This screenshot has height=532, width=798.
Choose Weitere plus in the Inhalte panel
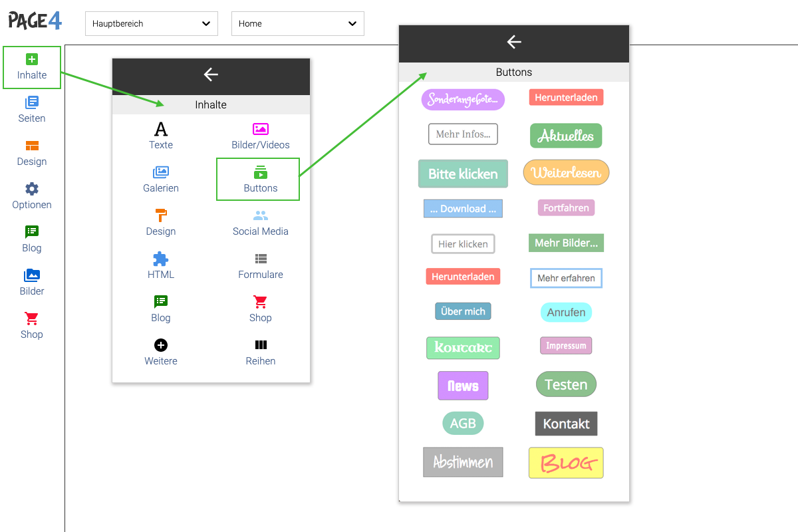pos(161,352)
